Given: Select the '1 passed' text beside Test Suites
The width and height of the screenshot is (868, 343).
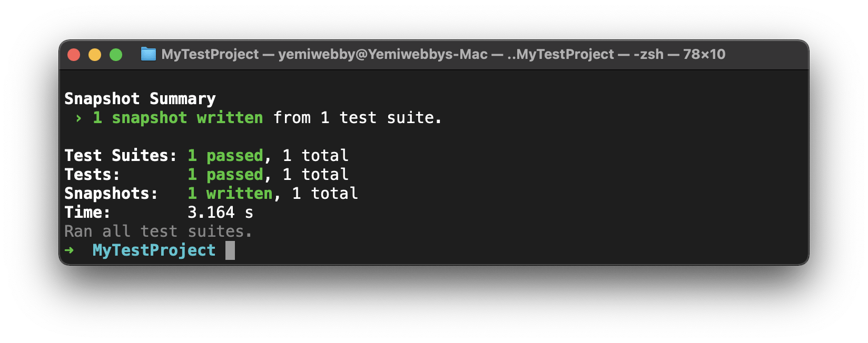Looking at the screenshot, I should 225,155.
